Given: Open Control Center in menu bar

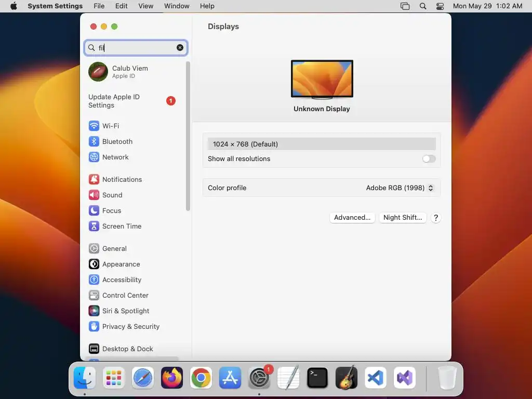Looking at the screenshot, I should click(440, 6).
